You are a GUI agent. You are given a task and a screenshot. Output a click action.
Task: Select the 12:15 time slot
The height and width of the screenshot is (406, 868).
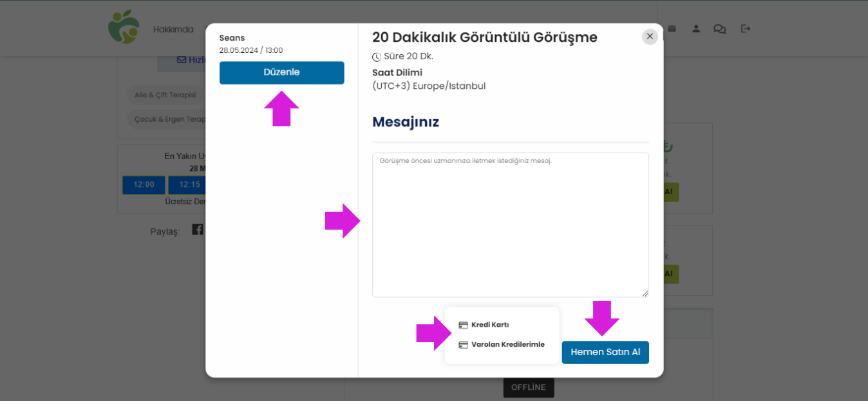pyautogui.click(x=187, y=185)
